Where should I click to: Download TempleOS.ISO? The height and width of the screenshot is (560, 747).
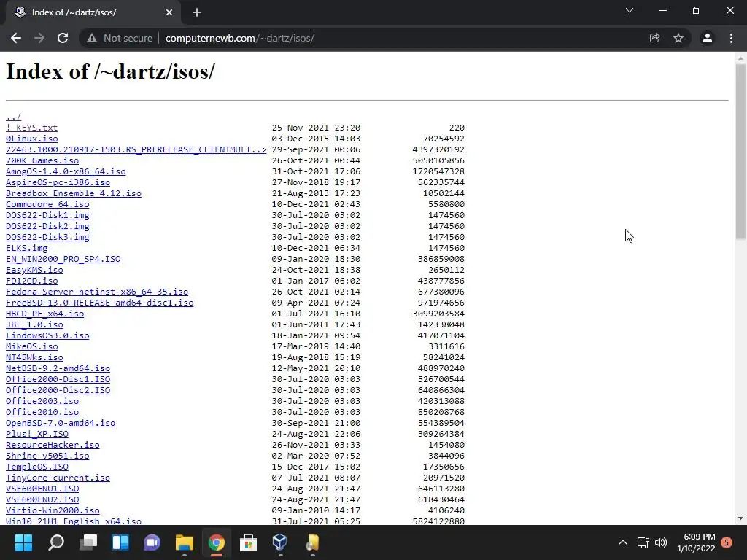[36, 467]
